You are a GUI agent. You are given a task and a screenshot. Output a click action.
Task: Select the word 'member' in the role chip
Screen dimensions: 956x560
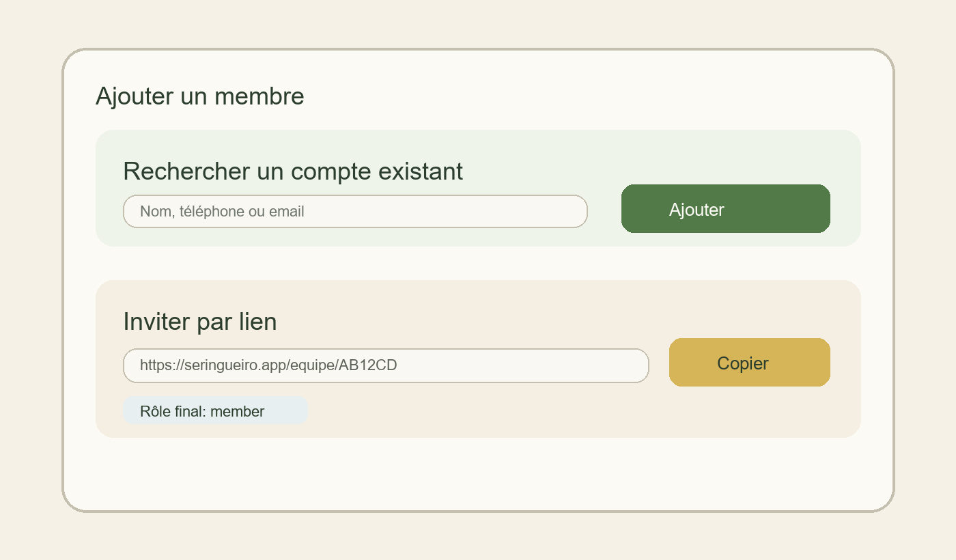pyautogui.click(x=238, y=411)
